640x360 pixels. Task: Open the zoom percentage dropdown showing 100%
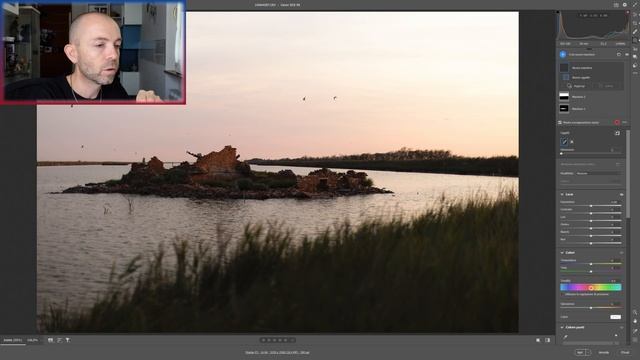(32, 340)
